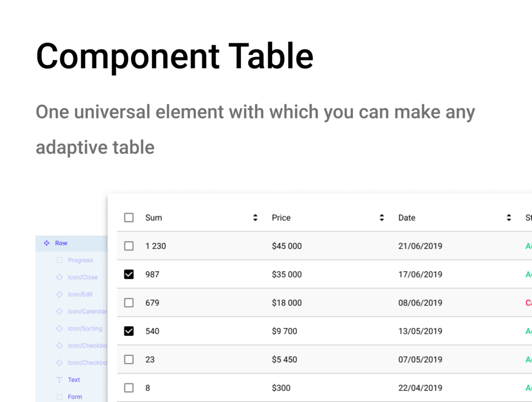Screen dimensions: 532x402
Task: Uncheck the row with sum 987
Action: click(129, 274)
